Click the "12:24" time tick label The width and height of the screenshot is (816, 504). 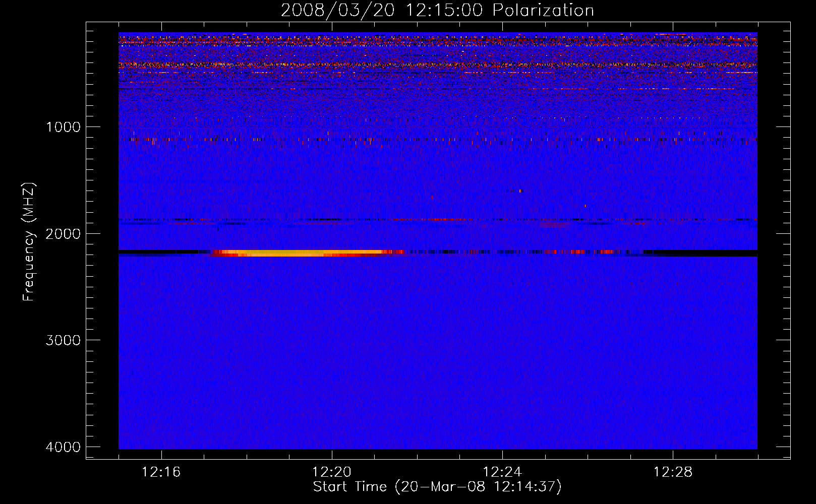click(x=502, y=472)
